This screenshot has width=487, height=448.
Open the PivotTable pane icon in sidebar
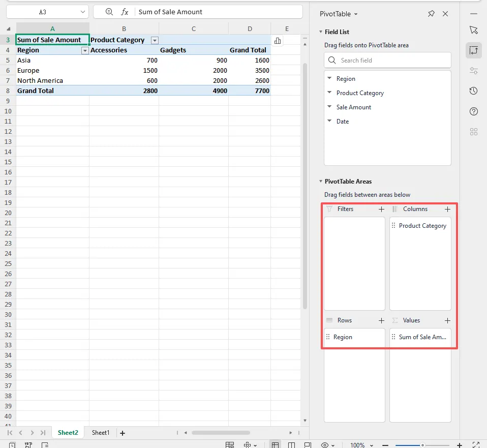tap(473, 50)
